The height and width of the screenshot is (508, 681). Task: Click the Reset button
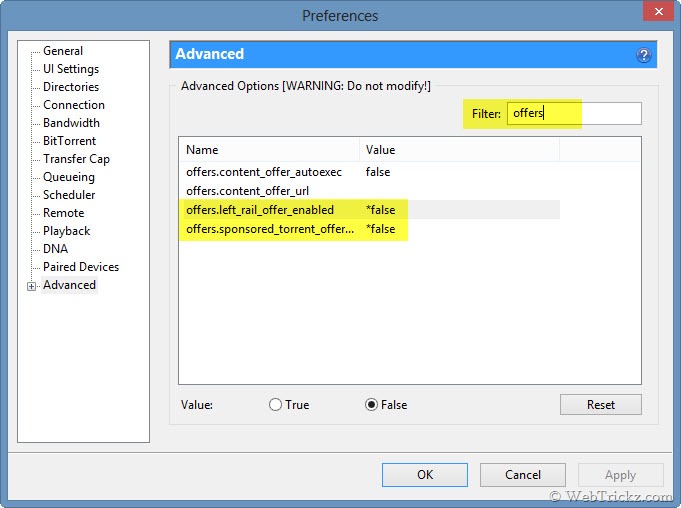[601, 405]
